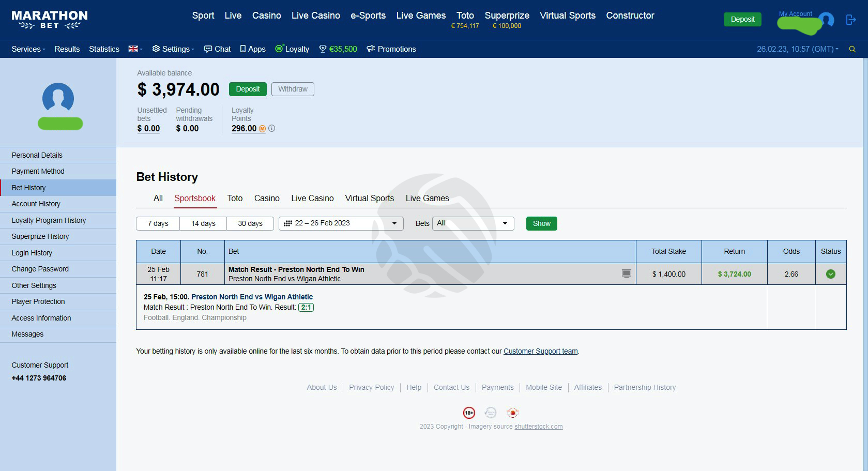
Task: Open Messages in sidebar
Action: [58, 334]
